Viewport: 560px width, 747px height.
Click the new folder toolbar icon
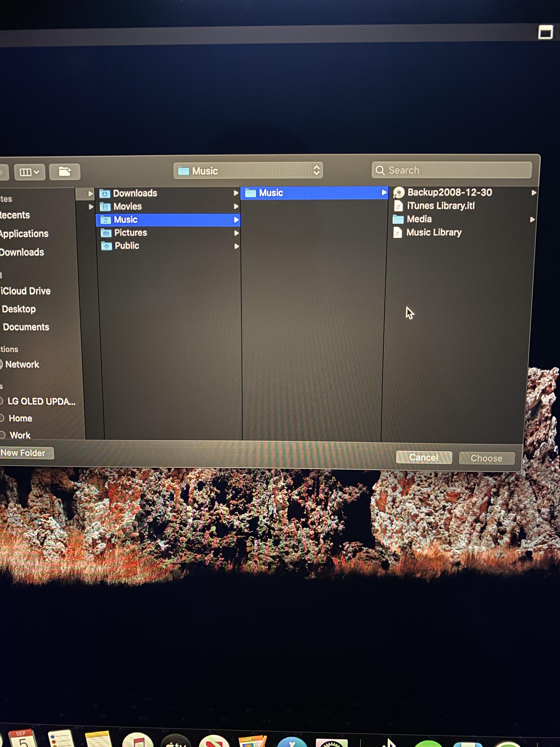click(x=64, y=172)
